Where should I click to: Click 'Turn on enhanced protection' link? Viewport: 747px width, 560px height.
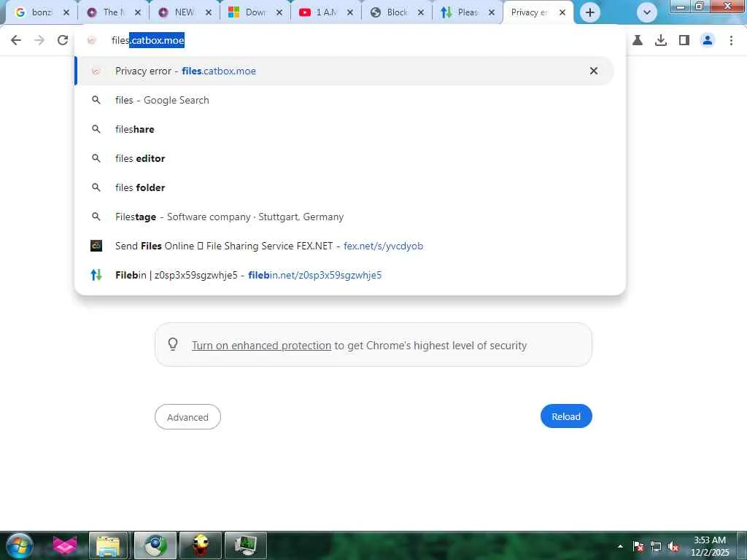coord(261,345)
